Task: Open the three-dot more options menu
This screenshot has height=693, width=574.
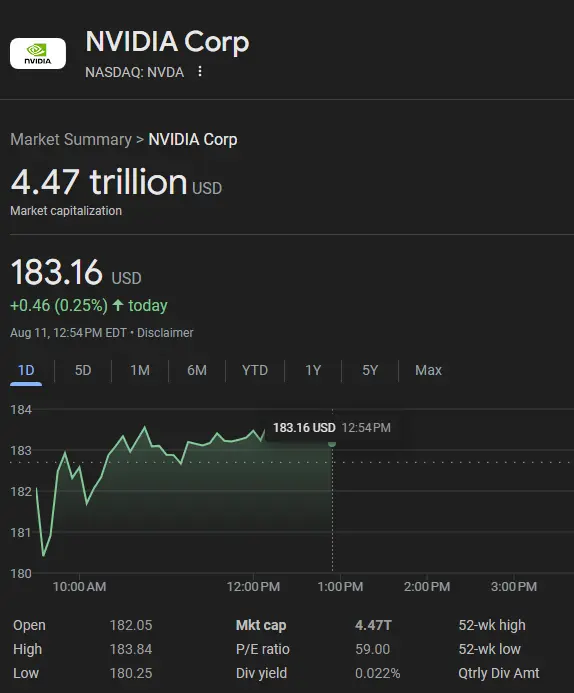Action: coord(200,72)
